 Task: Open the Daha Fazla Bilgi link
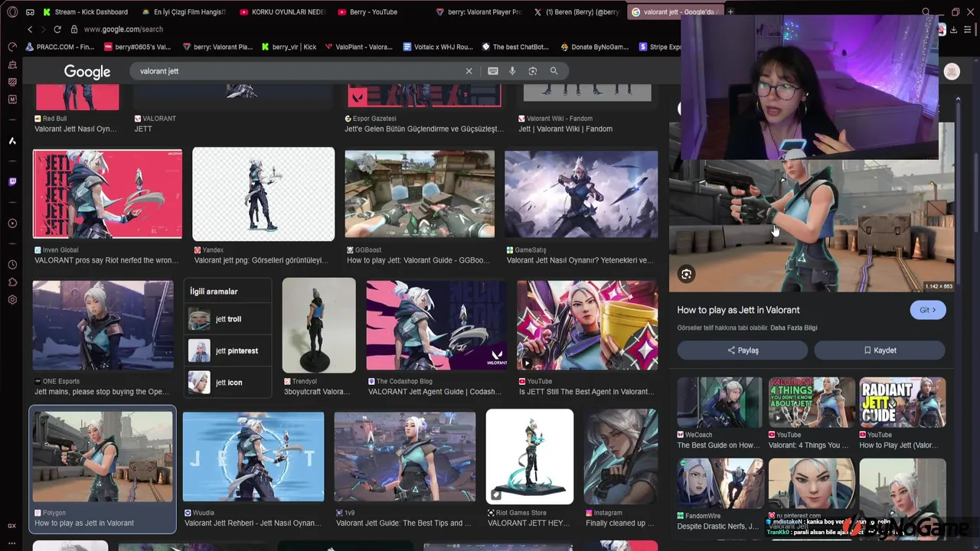[794, 328]
